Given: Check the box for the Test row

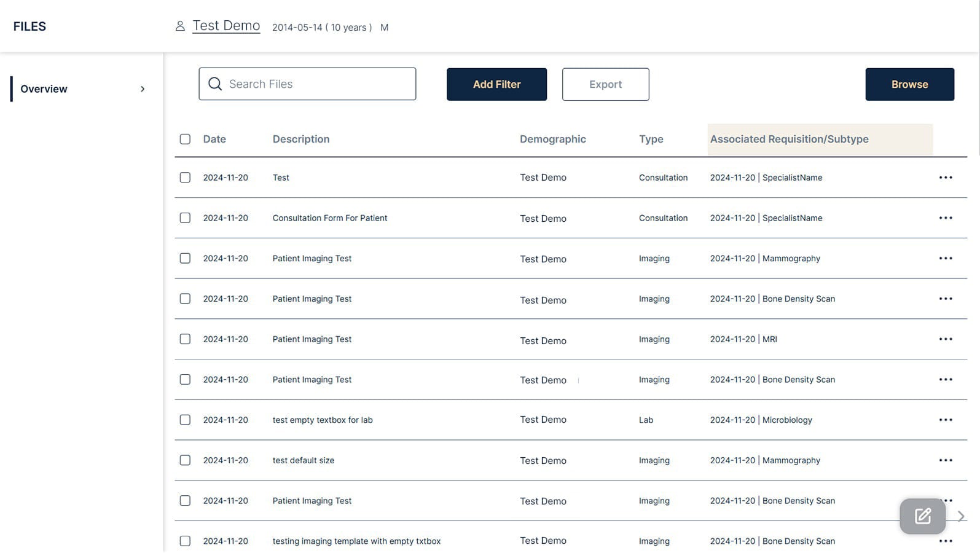Looking at the screenshot, I should point(185,178).
